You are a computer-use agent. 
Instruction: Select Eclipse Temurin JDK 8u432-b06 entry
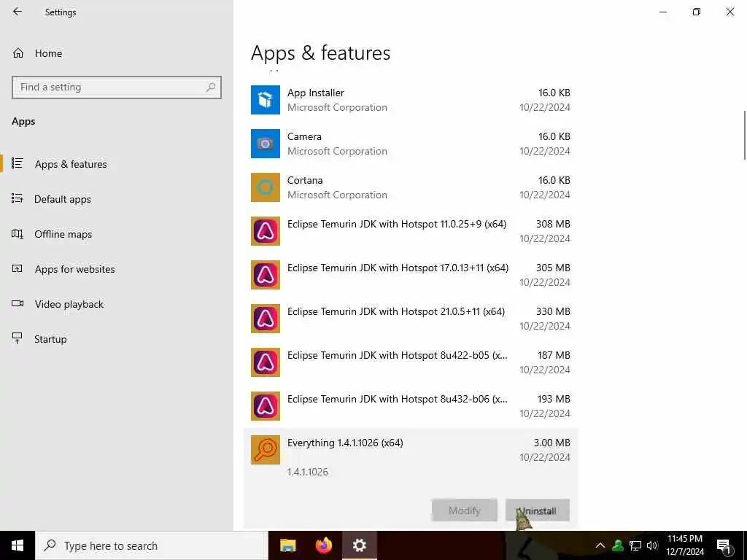(x=398, y=400)
